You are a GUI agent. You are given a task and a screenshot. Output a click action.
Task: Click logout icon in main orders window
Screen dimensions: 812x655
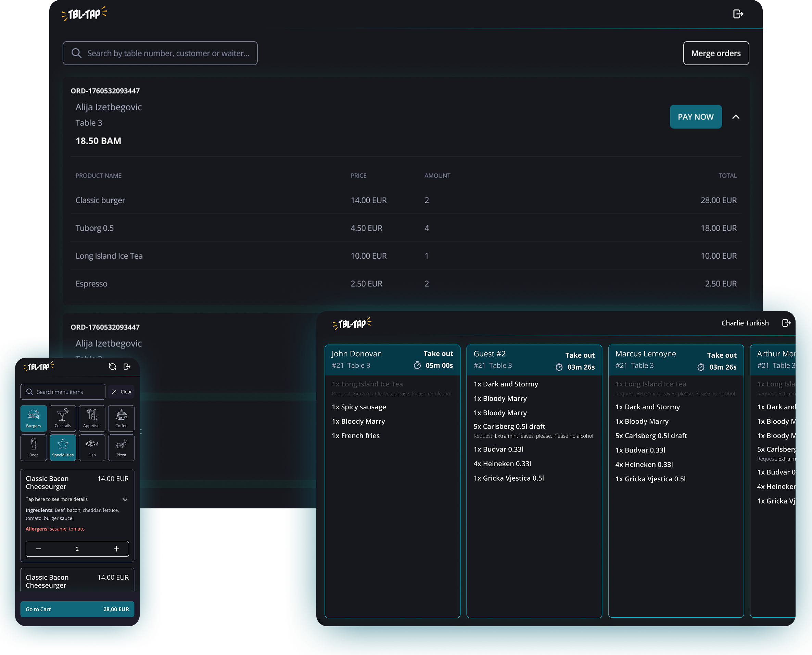click(738, 14)
